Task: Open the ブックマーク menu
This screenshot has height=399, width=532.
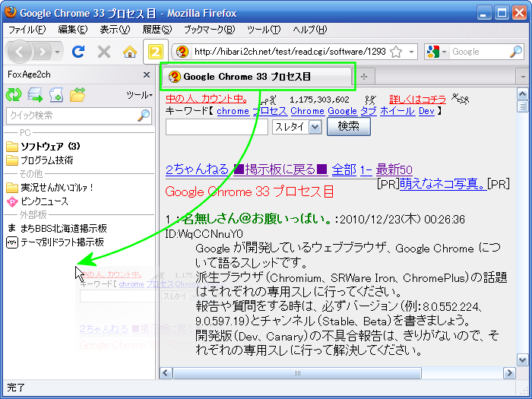Action: (209, 30)
